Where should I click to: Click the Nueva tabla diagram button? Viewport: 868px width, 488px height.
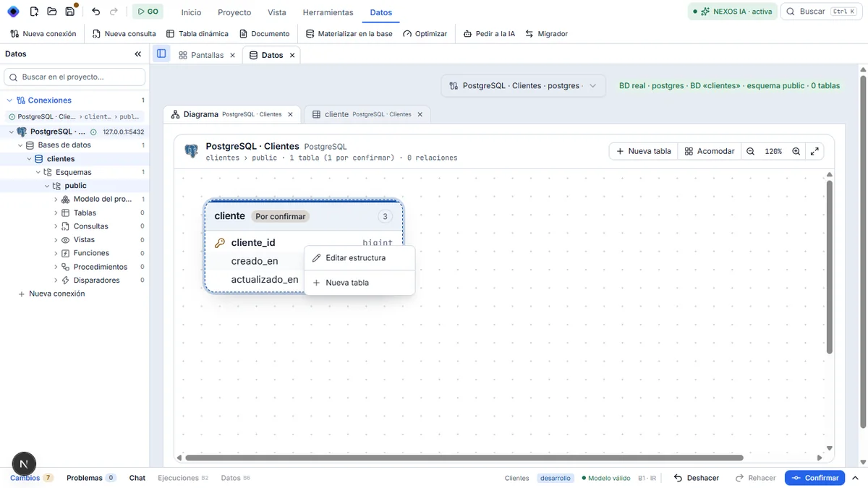point(644,151)
